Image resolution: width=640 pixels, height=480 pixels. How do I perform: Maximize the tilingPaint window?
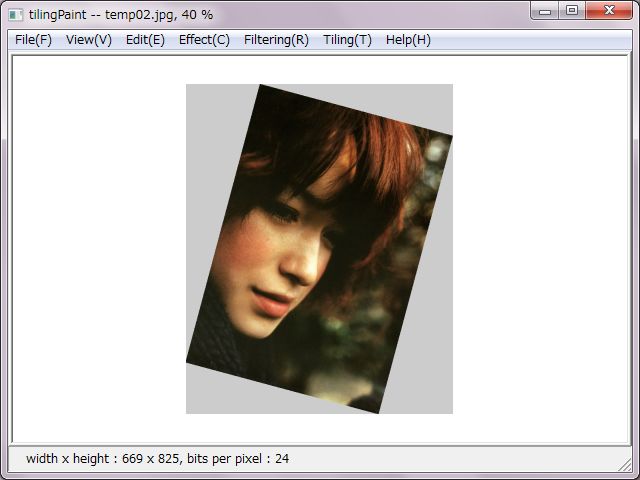pyautogui.click(x=572, y=11)
